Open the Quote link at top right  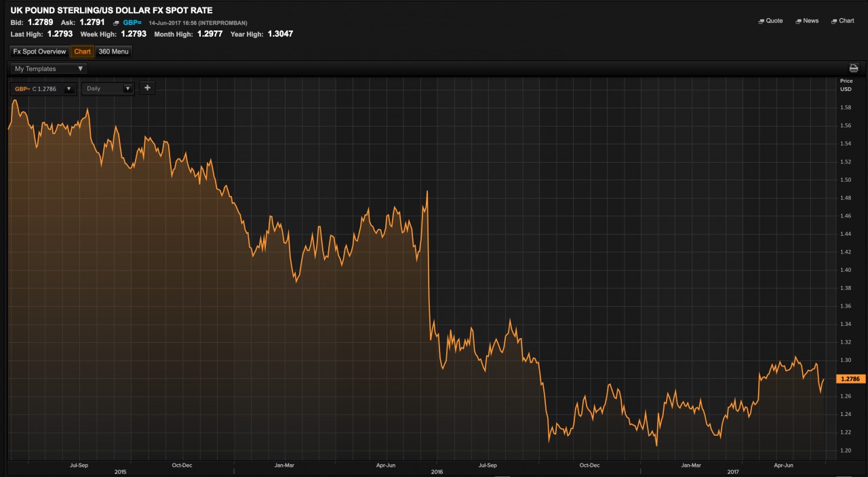(x=774, y=21)
